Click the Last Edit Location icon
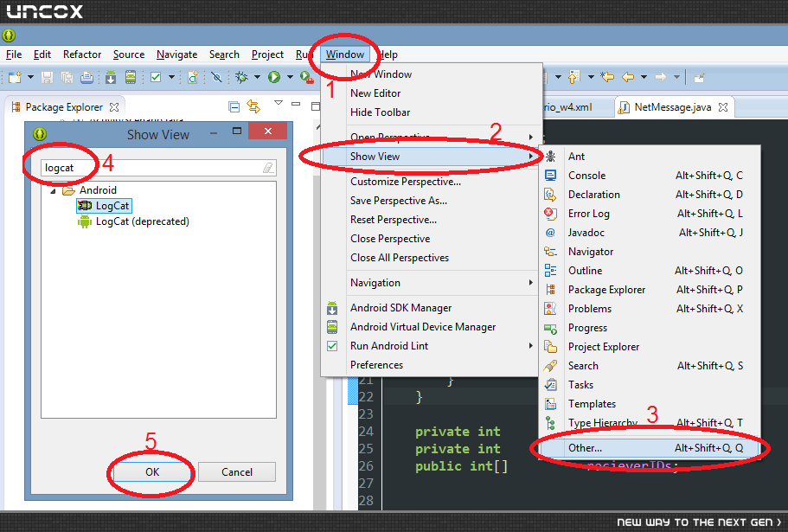This screenshot has width=788, height=532. [x=607, y=77]
